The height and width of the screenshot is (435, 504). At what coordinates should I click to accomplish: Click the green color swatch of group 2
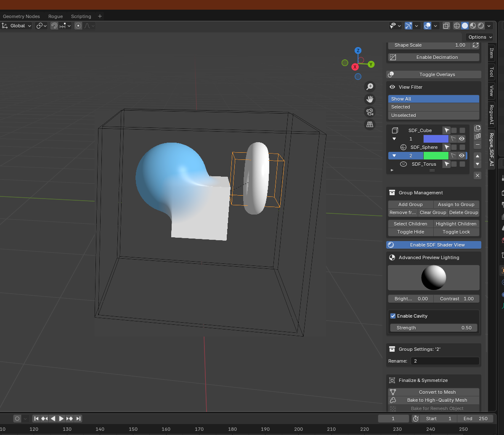[435, 156]
